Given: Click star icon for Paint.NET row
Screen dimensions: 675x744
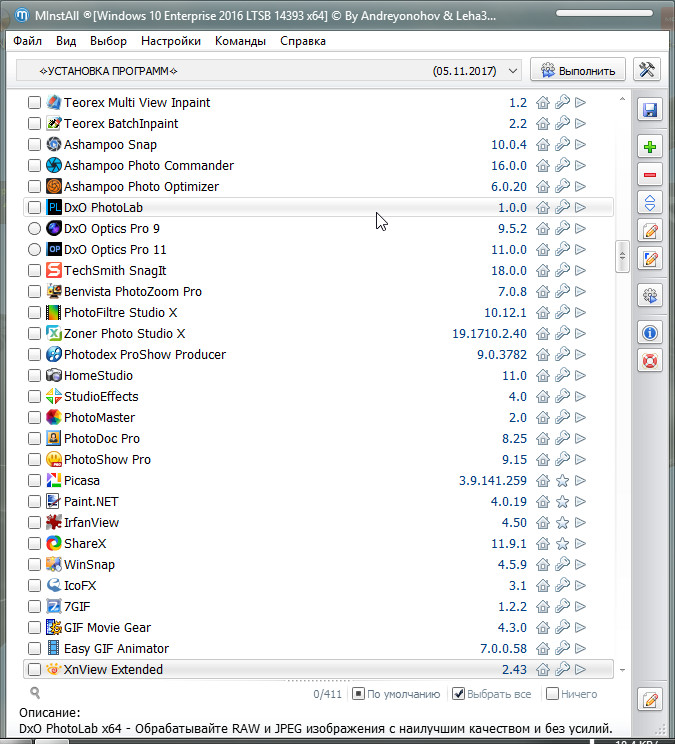Looking at the screenshot, I should point(562,502).
